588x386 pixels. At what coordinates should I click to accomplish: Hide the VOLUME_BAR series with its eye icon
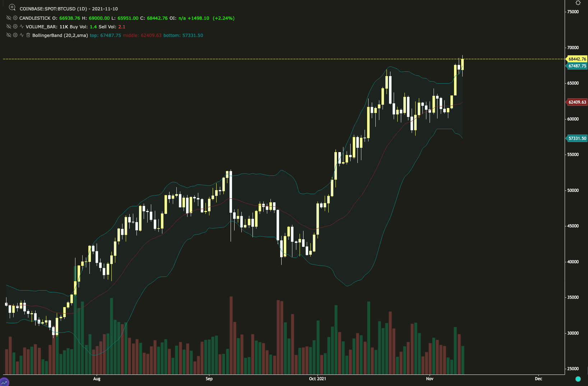pos(9,27)
